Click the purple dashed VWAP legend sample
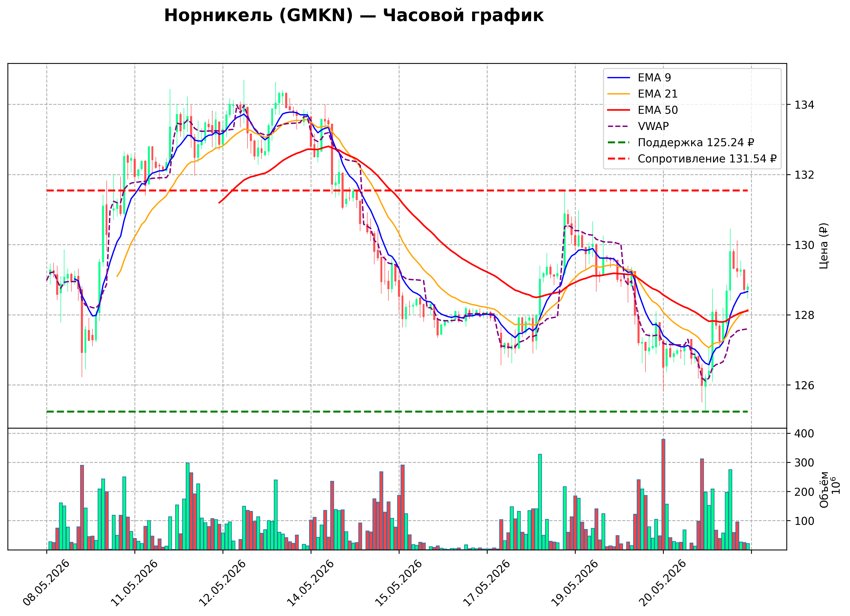This screenshot has width=850, height=616. pos(619,126)
